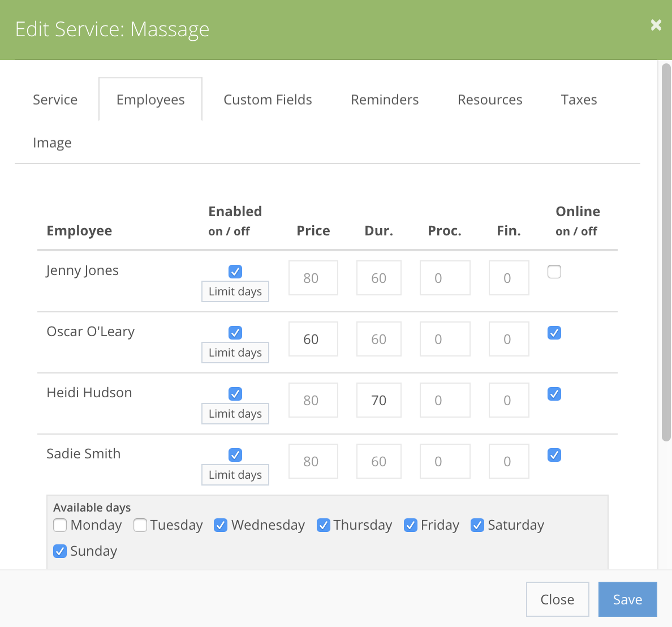Check Monday in Available days
Screen dimensions: 672x627
click(x=60, y=525)
